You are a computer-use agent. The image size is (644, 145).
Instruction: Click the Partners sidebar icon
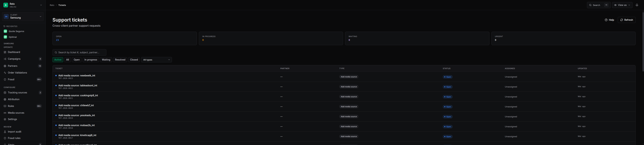5,66
